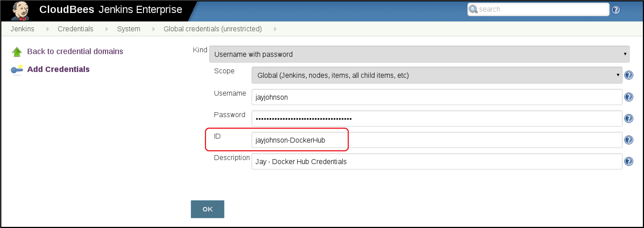
Task: Expand the breadcrumb arrow after Global credentials
Action: [x=275, y=29]
